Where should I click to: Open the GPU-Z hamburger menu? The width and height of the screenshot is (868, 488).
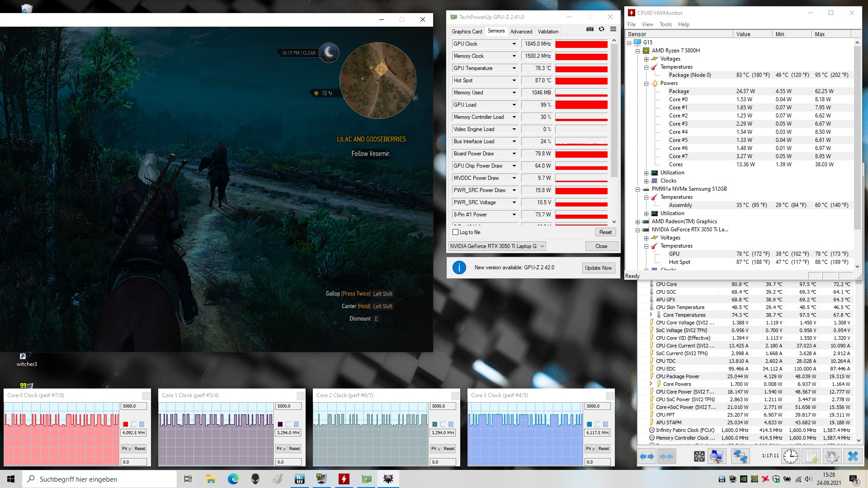coord(613,29)
